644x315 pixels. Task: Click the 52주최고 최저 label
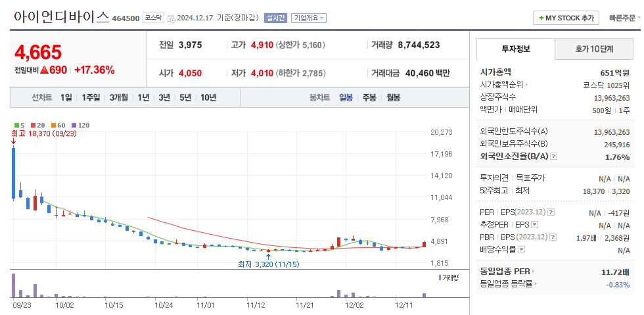(x=505, y=191)
